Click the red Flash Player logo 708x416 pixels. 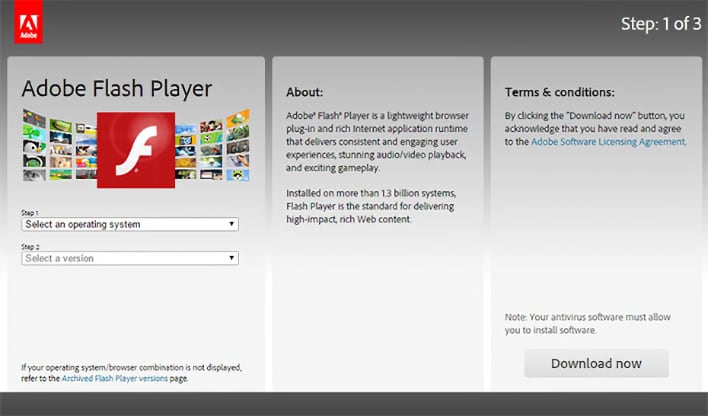[136, 150]
